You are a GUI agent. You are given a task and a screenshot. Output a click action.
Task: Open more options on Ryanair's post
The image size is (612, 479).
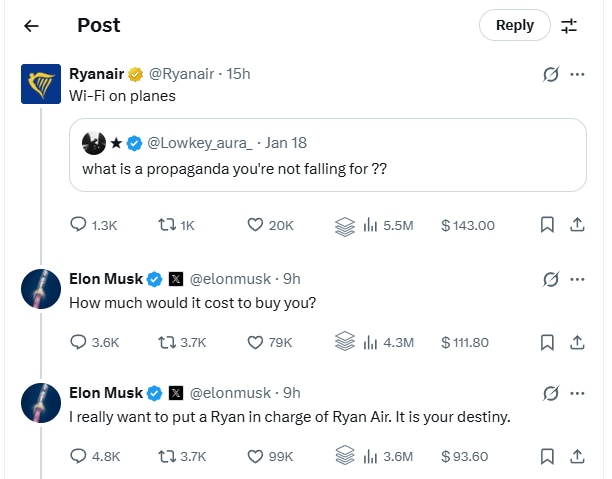pyautogui.click(x=577, y=74)
